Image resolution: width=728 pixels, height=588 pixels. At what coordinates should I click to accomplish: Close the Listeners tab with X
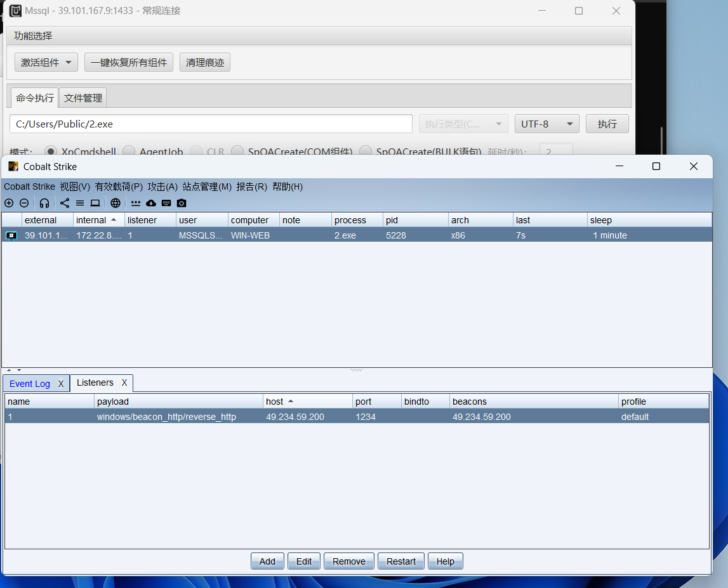click(124, 383)
